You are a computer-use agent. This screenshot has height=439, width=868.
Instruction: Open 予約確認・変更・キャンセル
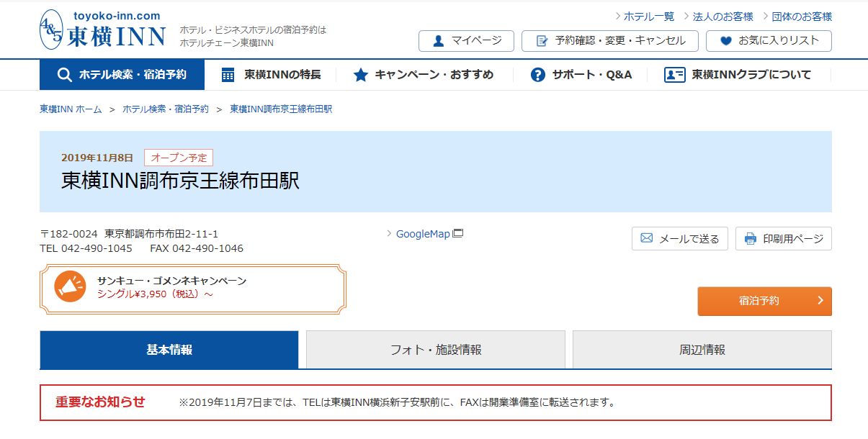pyautogui.click(x=610, y=41)
